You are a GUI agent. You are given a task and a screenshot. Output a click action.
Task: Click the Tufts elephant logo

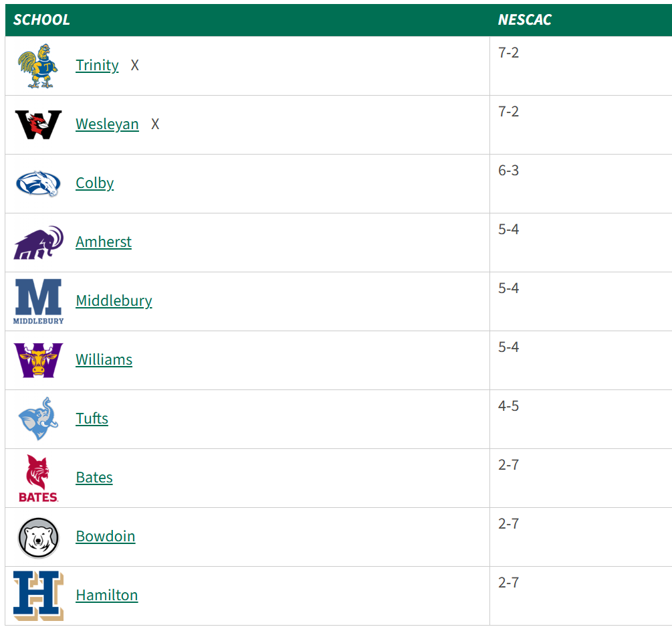tap(38, 419)
